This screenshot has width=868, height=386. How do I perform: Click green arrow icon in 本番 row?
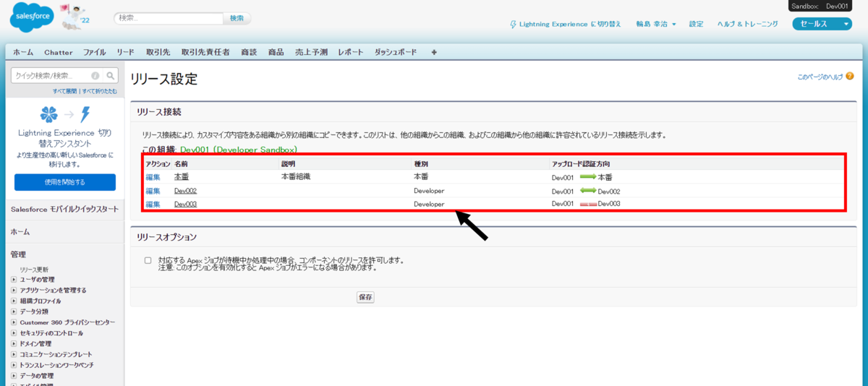[587, 176]
